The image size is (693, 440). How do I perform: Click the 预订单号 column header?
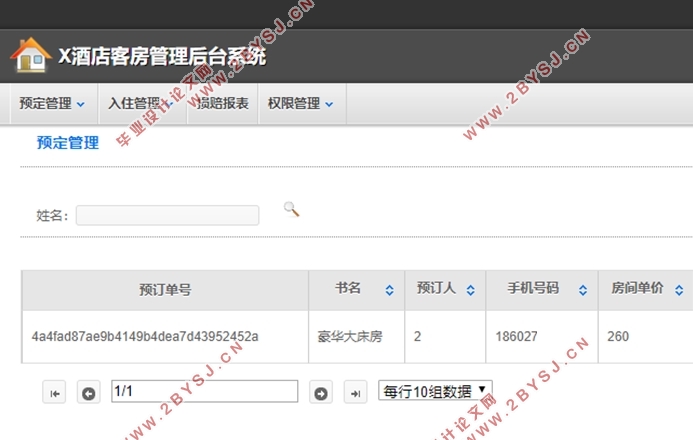(x=165, y=290)
